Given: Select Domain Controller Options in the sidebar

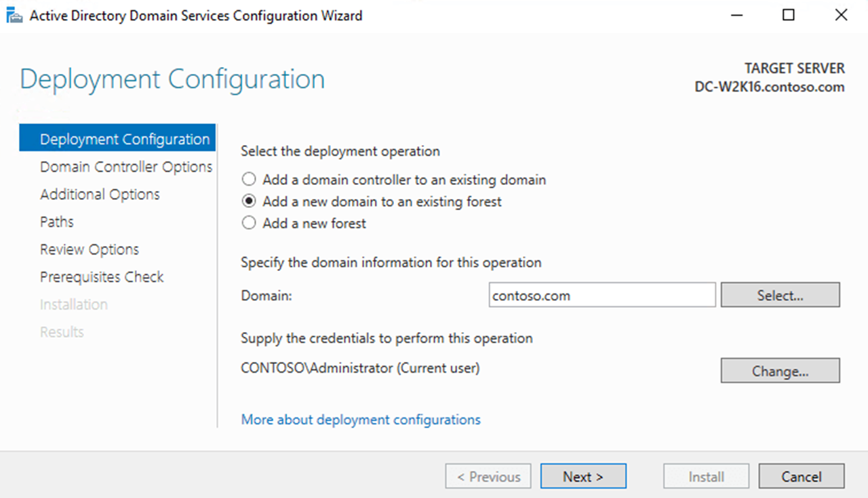Looking at the screenshot, I should [127, 167].
